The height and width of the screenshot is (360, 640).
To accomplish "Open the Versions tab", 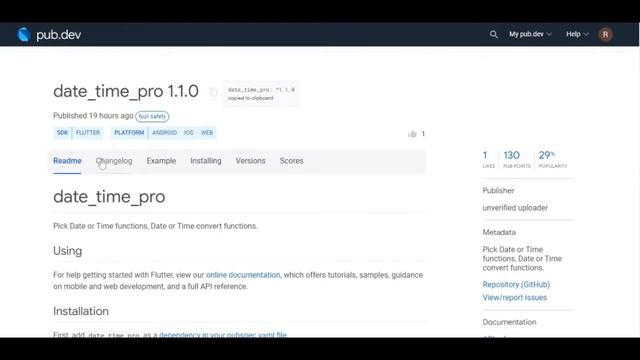I will [251, 161].
